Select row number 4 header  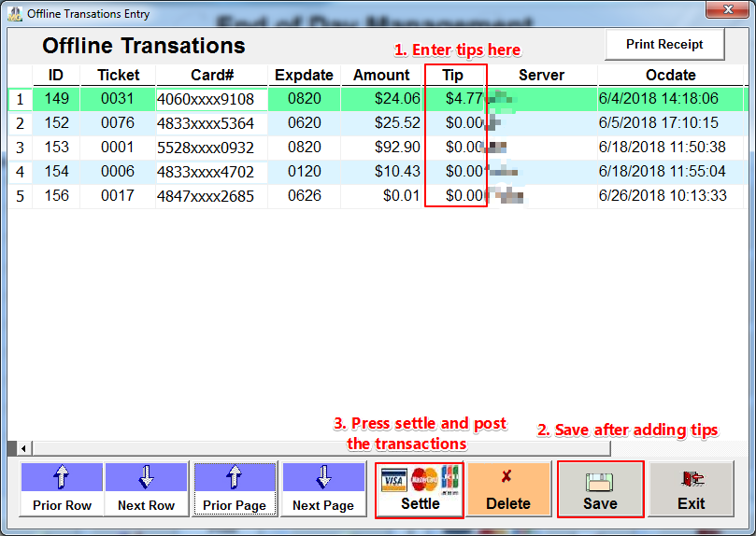(20, 172)
